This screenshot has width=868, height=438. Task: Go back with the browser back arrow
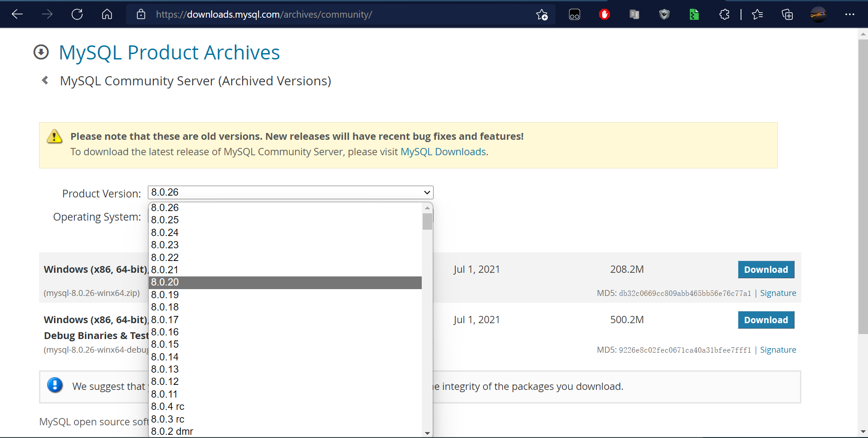[x=17, y=15]
